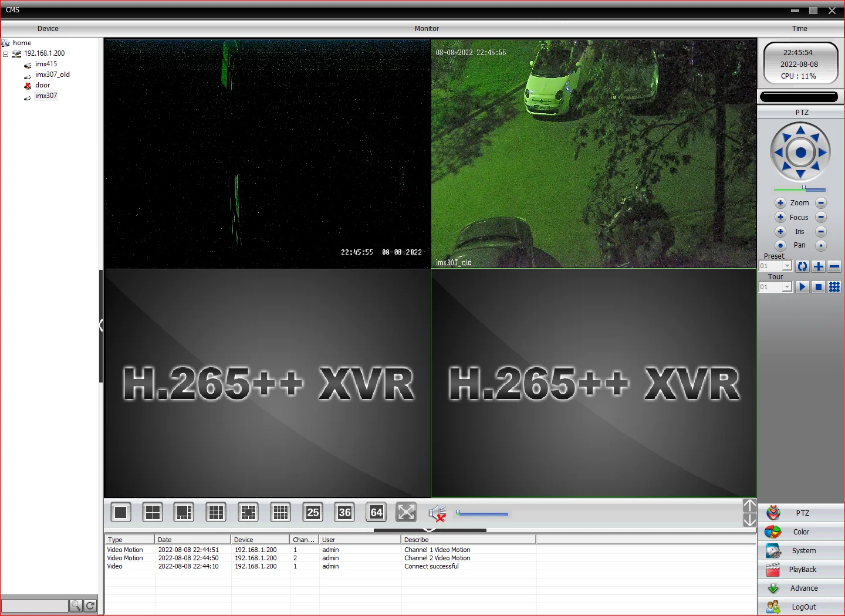Viewport: 845px width, 616px height.
Task: Collapse the 192.168.1.200 device tree
Action: coord(6,54)
